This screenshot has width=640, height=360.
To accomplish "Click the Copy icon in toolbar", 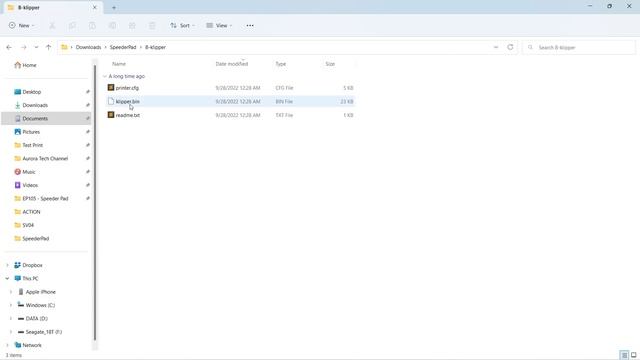I will coord(72,25).
